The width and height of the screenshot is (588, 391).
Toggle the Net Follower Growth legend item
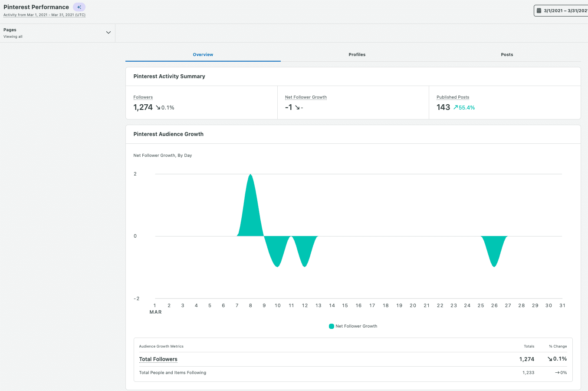[x=353, y=326]
